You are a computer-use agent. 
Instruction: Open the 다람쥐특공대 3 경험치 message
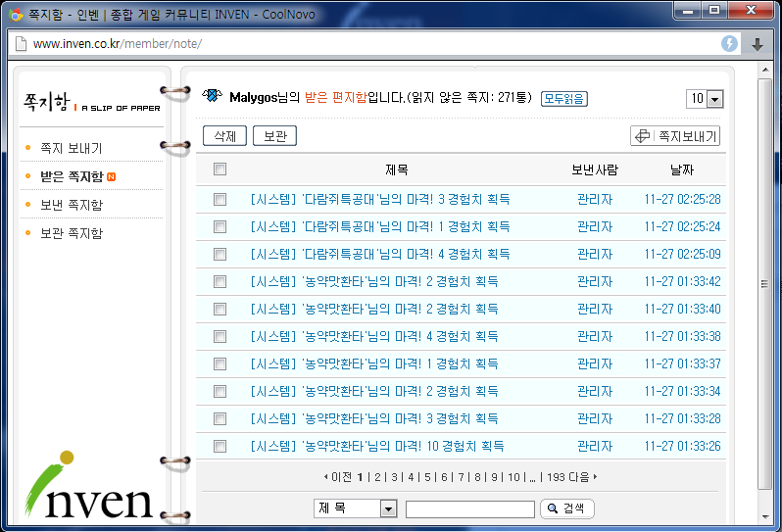[380, 200]
